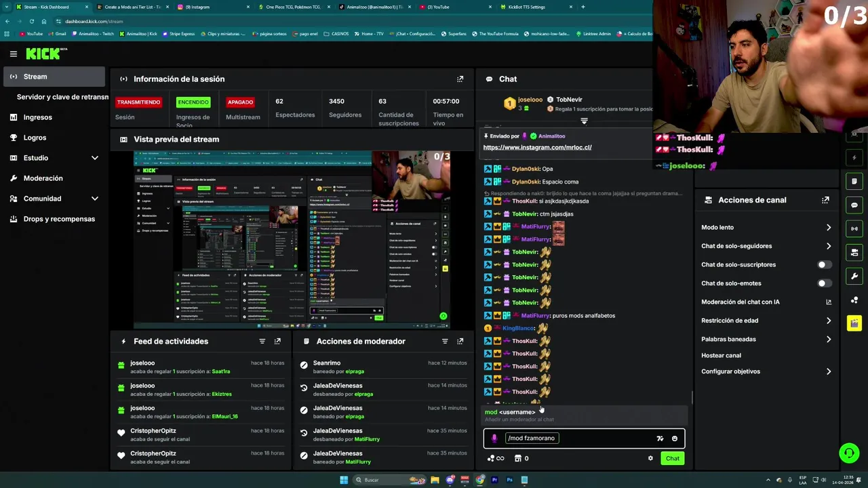Pop out the Acciones de canal panel
Image resolution: width=868 pixels, height=488 pixels.
coord(825,200)
